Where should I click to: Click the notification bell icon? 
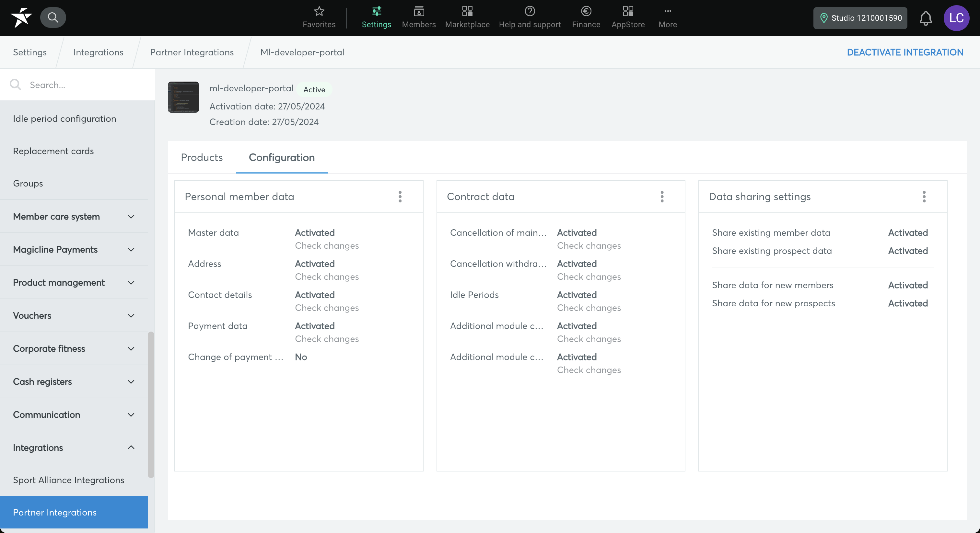(925, 18)
